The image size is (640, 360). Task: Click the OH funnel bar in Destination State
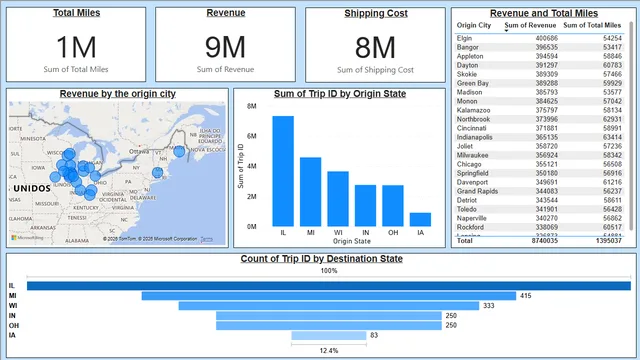pos(329,325)
